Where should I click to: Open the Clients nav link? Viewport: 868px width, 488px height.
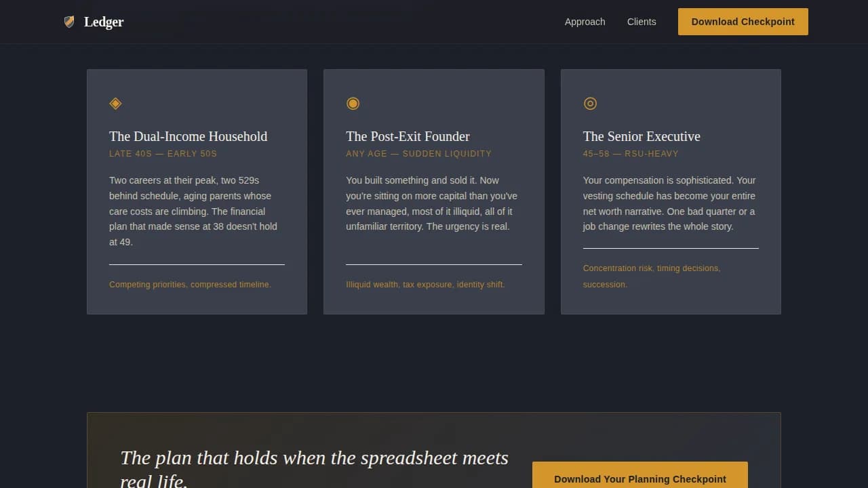(x=642, y=22)
